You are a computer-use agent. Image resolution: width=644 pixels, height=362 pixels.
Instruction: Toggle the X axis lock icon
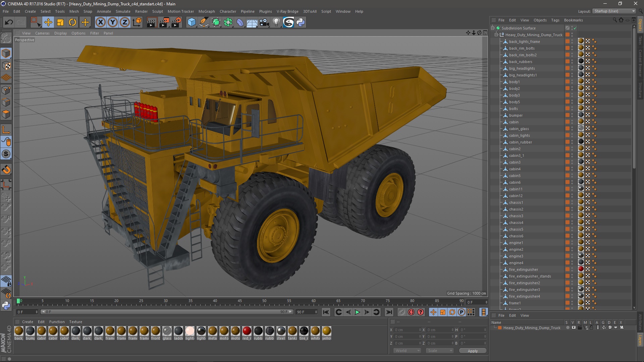coord(100,22)
